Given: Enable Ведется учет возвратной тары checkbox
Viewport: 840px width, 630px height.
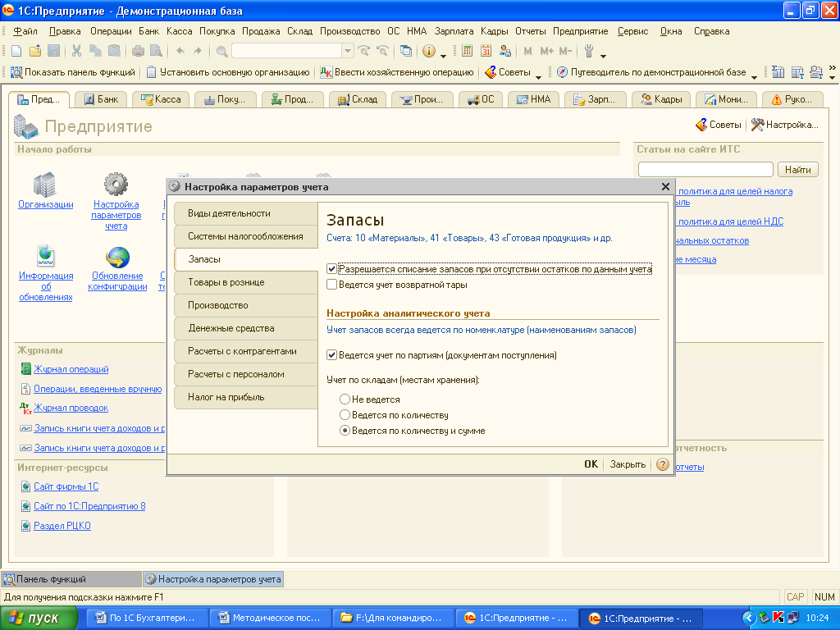Looking at the screenshot, I should click(331, 285).
